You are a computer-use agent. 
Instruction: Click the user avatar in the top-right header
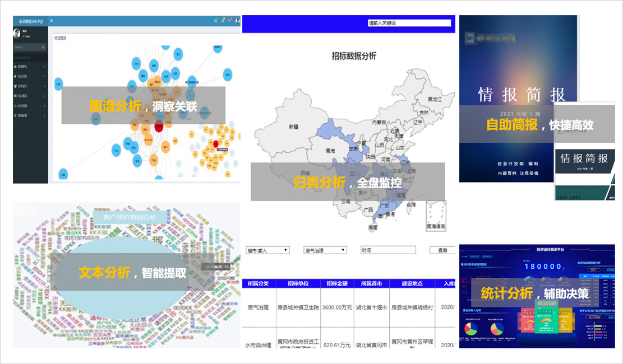click(238, 21)
